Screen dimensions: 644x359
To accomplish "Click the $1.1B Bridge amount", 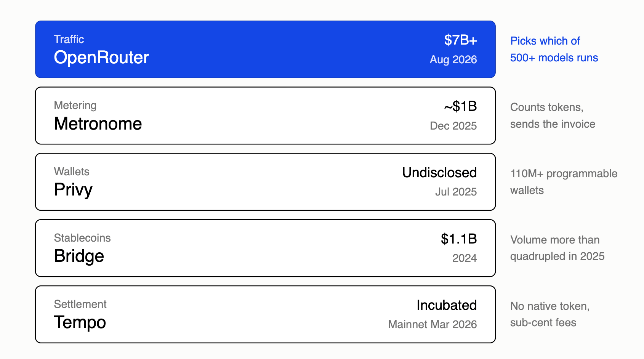I will pyautogui.click(x=459, y=239).
